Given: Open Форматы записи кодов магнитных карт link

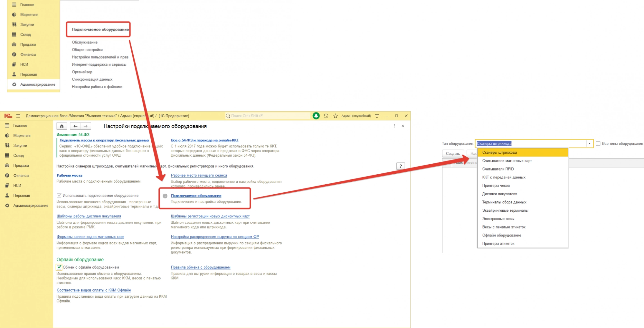Looking at the screenshot, I should pyautogui.click(x=90, y=237).
